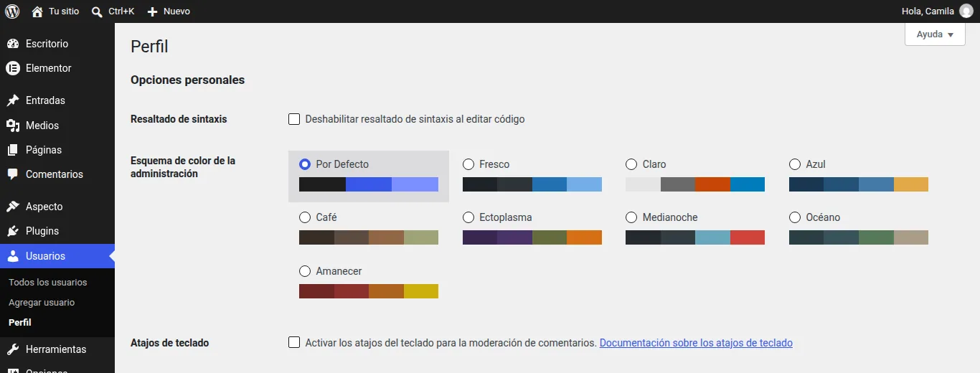
Task: Open Todos los usuarios submenu link
Action: [48, 283]
